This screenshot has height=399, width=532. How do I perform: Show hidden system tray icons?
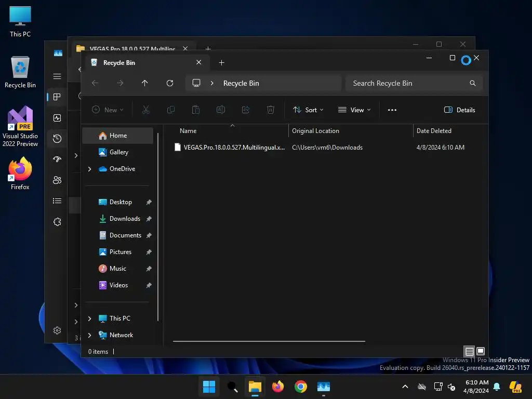point(405,387)
